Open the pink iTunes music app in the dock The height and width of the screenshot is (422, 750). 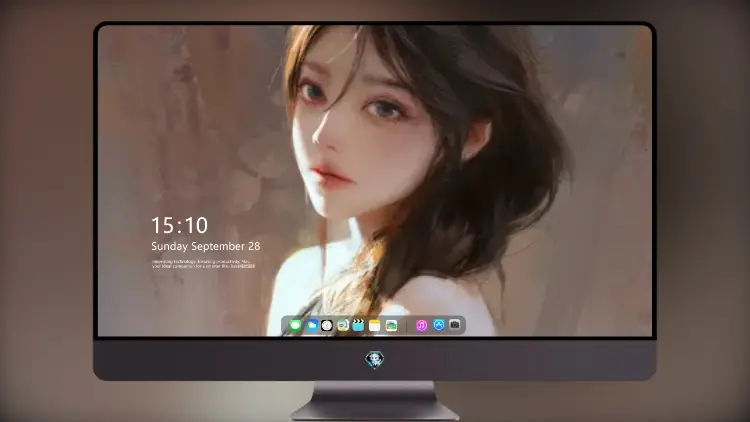click(421, 325)
